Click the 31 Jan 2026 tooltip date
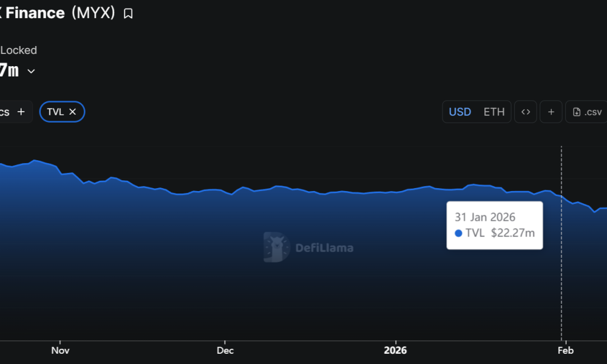 point(484,217)
